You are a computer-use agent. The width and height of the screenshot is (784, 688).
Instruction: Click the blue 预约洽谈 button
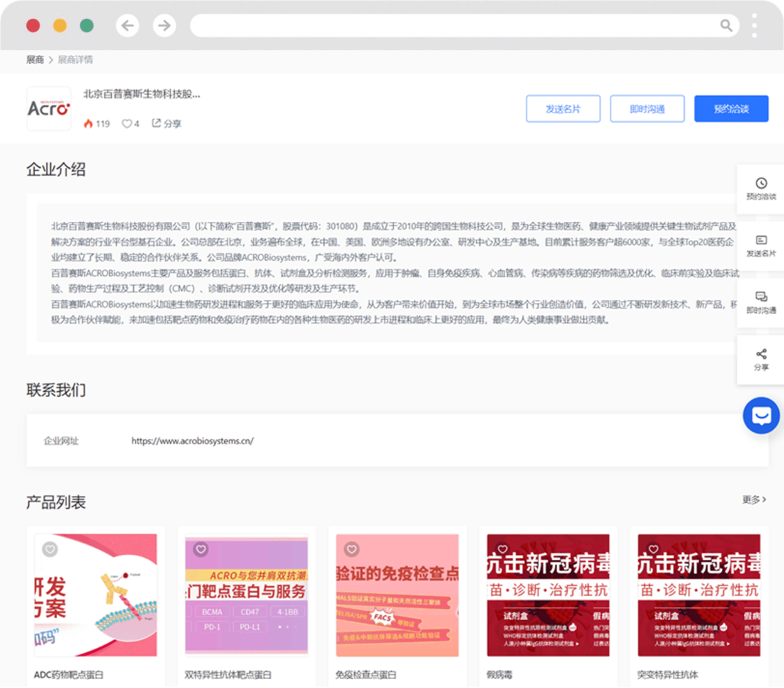click(731, 109)
